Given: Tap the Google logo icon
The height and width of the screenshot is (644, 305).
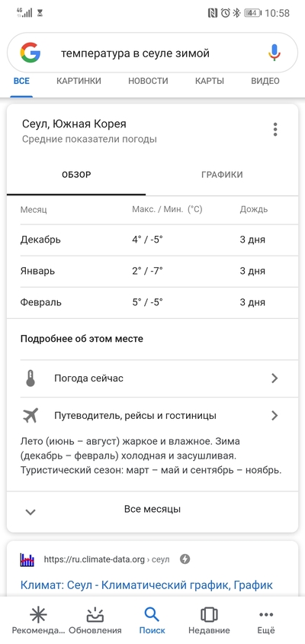Looking at the screenshot, I should pyautogui.click(x=30, y=53).
